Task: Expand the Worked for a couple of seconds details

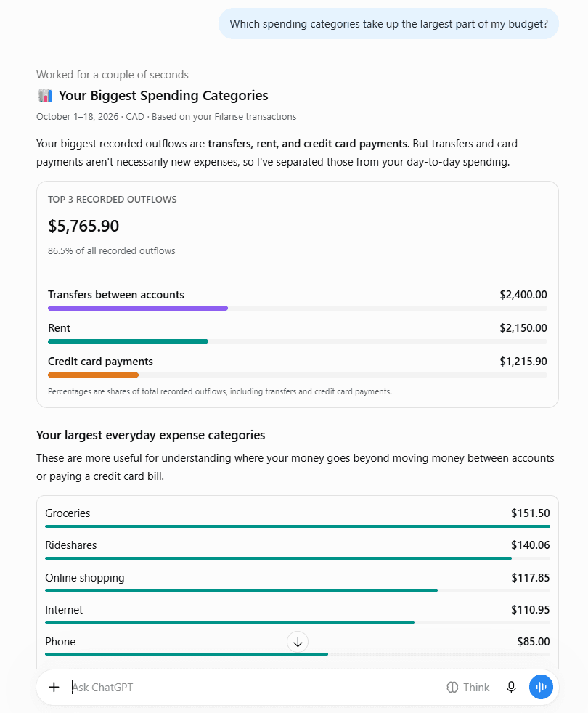Action: (113, 75)
